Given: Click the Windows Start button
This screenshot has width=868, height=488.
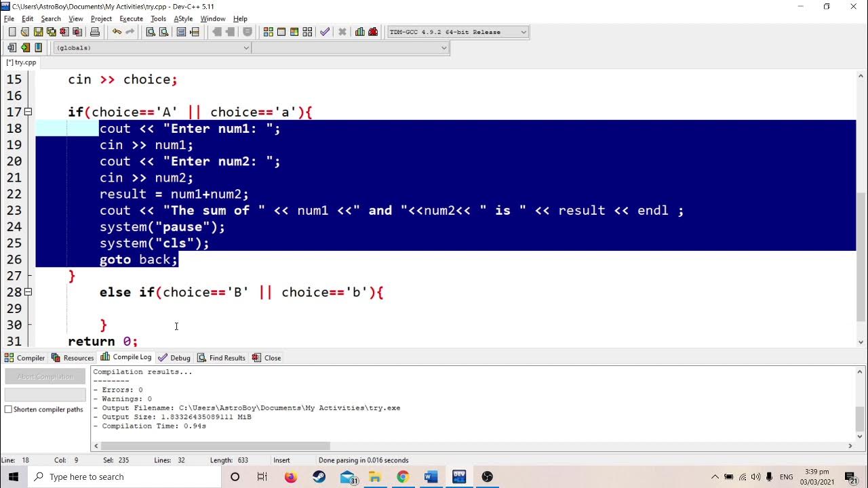Looking at the screenshot, I should [13, 476].
